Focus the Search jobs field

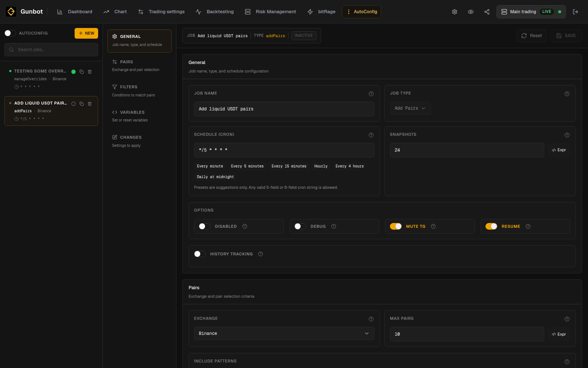[51, 50]
